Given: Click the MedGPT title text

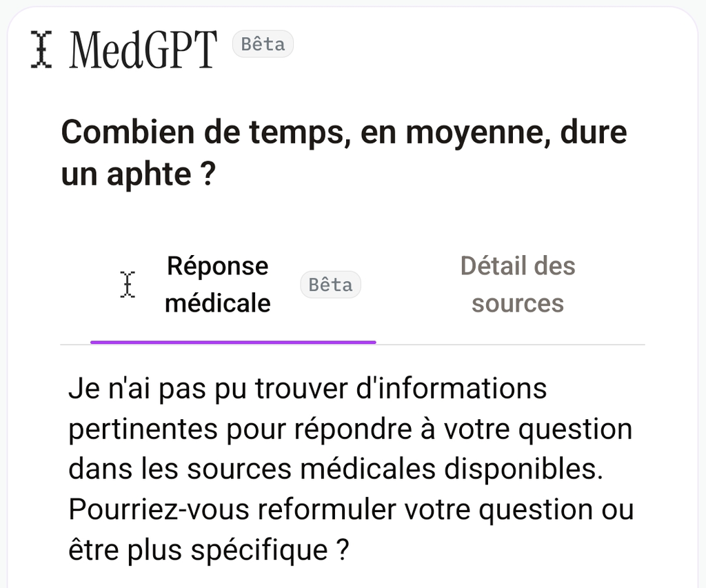Looking at the screenshot, I should [143, 49].
